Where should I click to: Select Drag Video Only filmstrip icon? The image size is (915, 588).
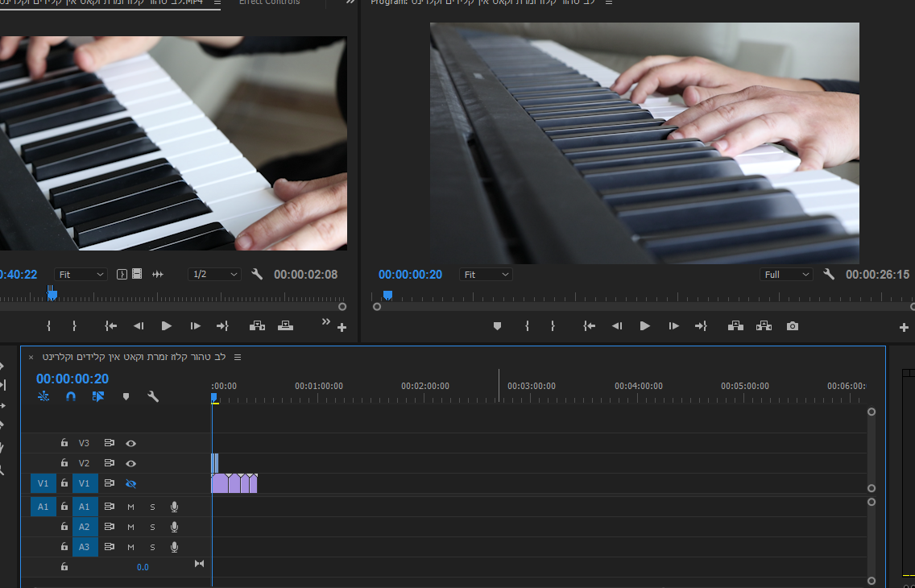pos(137,274)
